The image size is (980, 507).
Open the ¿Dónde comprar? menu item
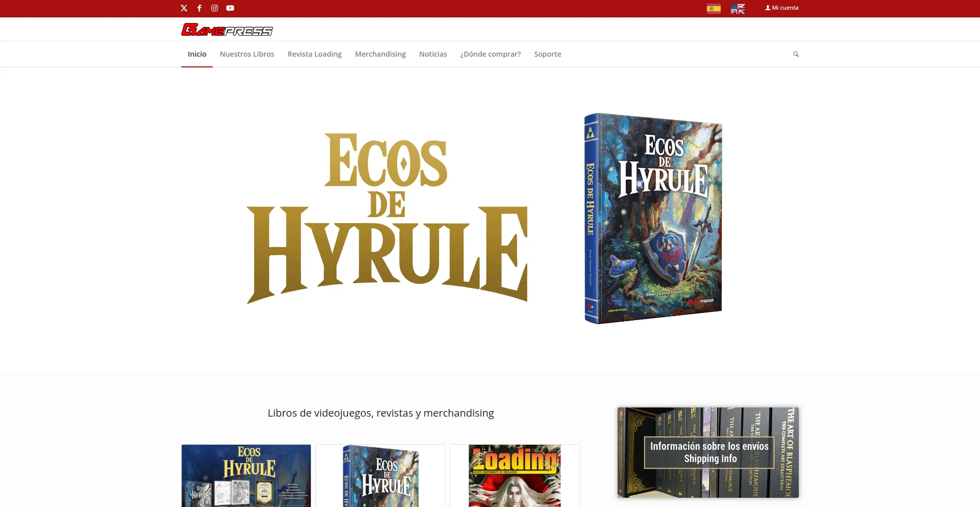[491, 54]
